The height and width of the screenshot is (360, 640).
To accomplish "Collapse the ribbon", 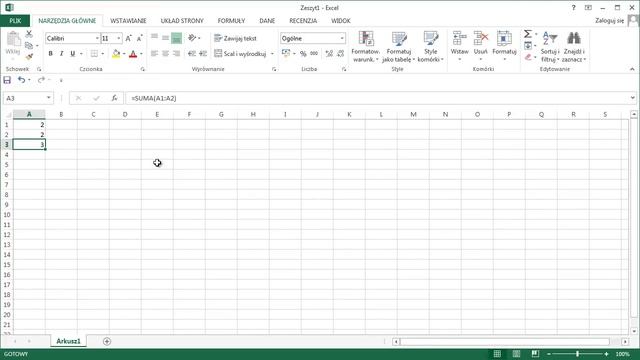I will coord(632,69).
